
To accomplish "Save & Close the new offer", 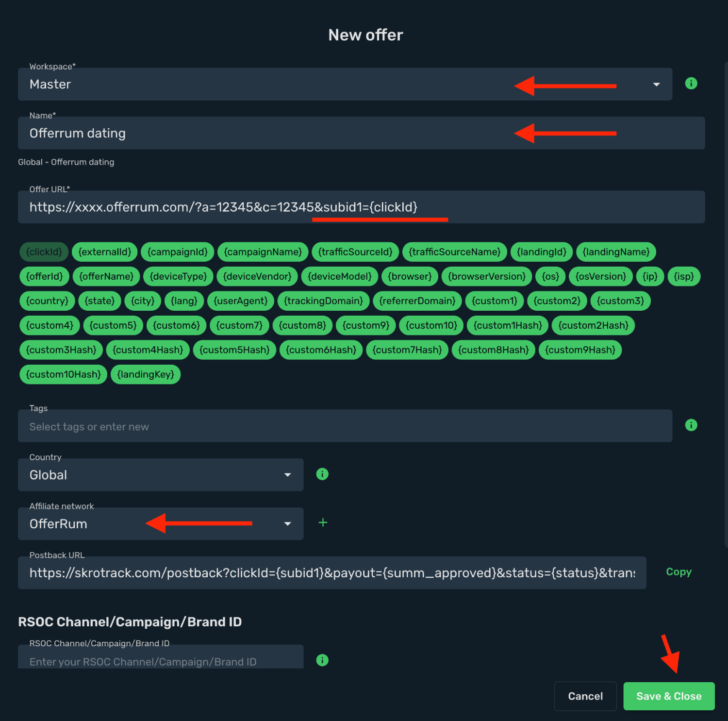I will 669,696.
